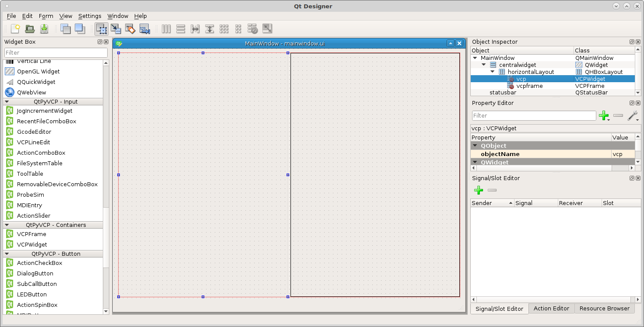Viewport: 644px width, 327px height.
Task: Open the Form menu
Action: point(46,16)
